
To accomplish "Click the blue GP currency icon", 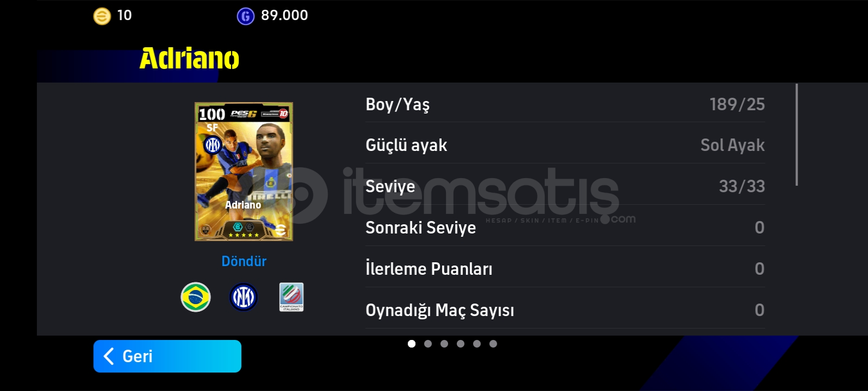I will click(x=246, y=16).
